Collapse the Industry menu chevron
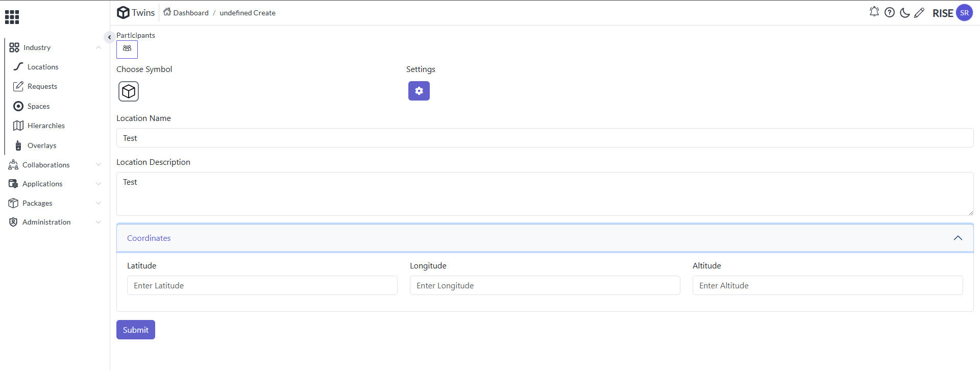 (99, 47)
